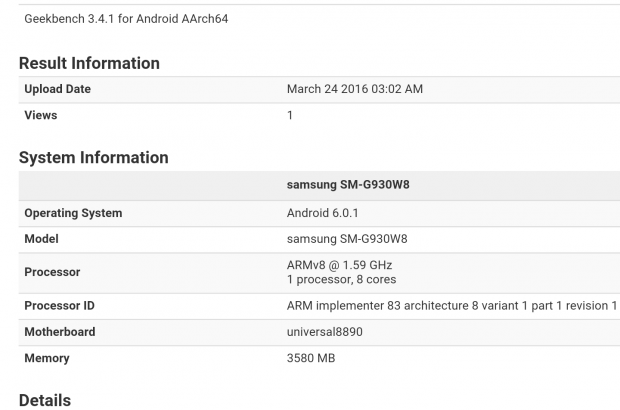This screenshot has width=620, height=410.
Task: Click the Processor ID label
Action: point(59,305)
